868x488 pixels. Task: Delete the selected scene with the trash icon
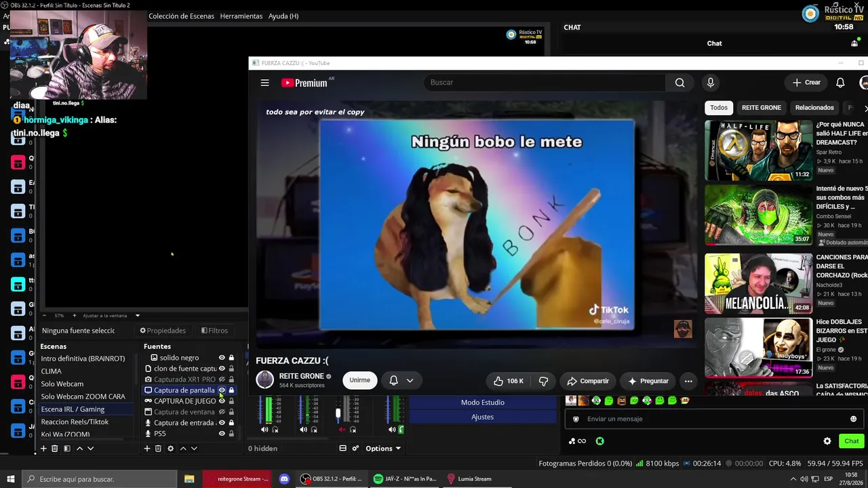point(55,449)
